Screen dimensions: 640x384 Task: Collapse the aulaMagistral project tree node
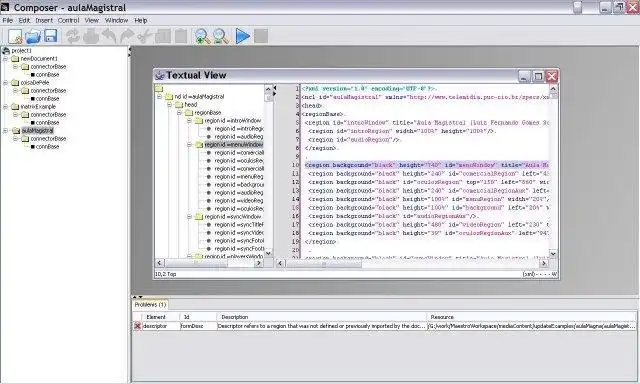point(6,131)
